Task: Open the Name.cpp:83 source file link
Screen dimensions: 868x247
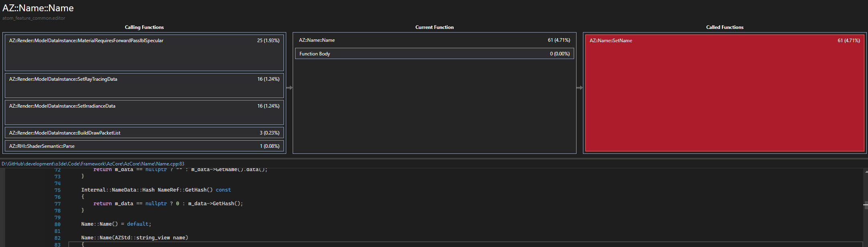Action: (93, 164)
